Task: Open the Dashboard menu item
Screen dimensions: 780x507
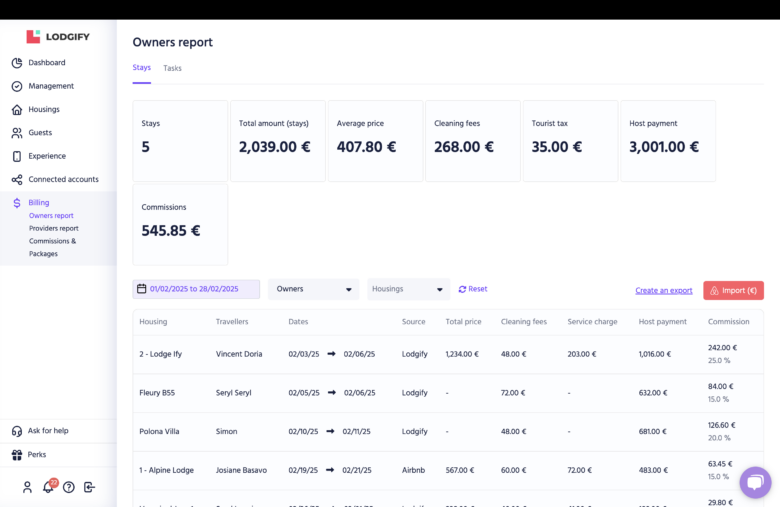Action: point(47,63)
